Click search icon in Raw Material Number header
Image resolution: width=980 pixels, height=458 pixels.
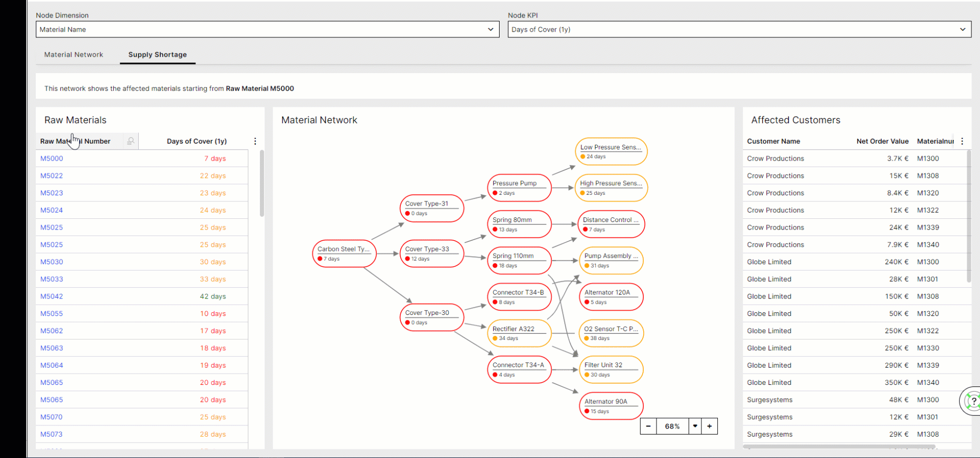[130, 141]
